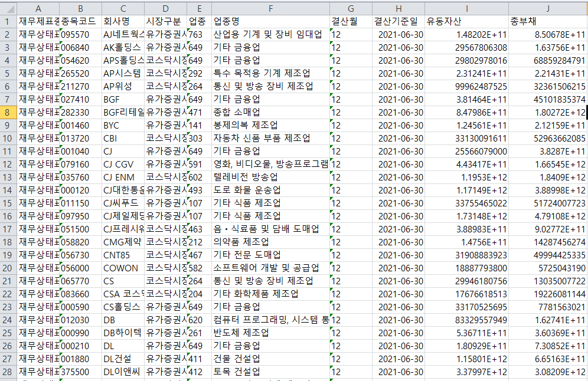This screenshot has width=588, height=381.
Task: Select cell 기타 전문 도매업
Action: pos(270,255)
